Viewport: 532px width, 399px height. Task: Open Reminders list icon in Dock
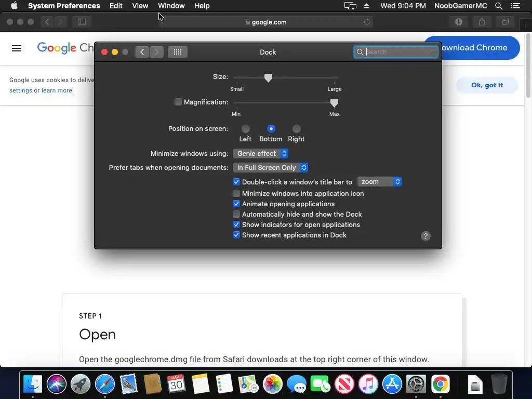pos(224,384)
